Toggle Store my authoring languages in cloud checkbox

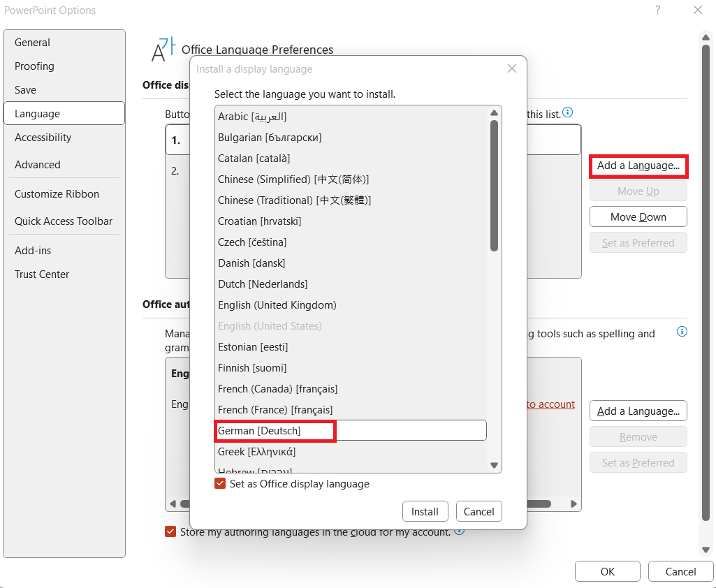(170, 531)
